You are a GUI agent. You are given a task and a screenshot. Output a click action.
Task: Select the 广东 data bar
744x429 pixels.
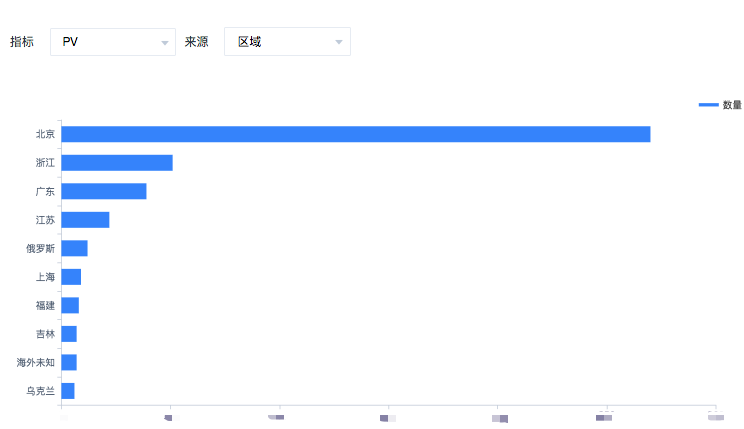click(104, 191)
